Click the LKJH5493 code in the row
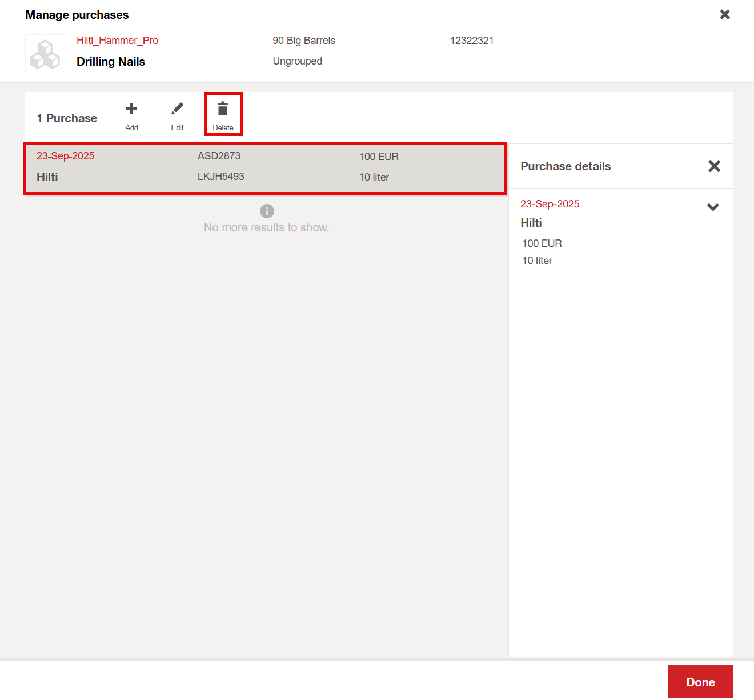 click(220, 177)
